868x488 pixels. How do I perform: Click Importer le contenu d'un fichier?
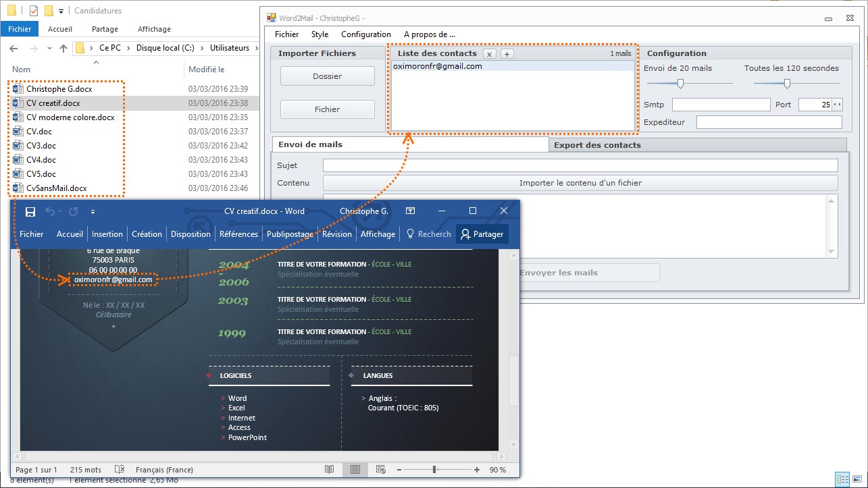[580, 183]
